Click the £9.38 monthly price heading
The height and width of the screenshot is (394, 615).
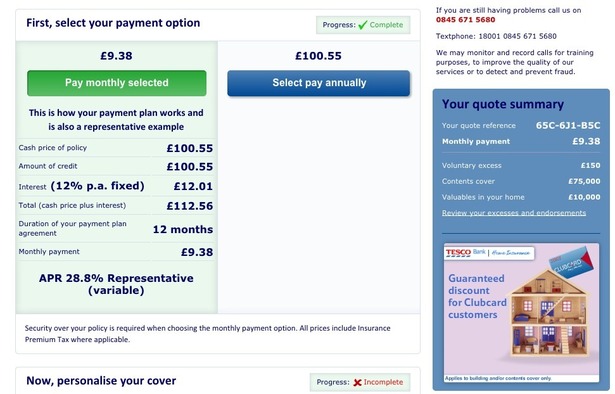(116, 56)
